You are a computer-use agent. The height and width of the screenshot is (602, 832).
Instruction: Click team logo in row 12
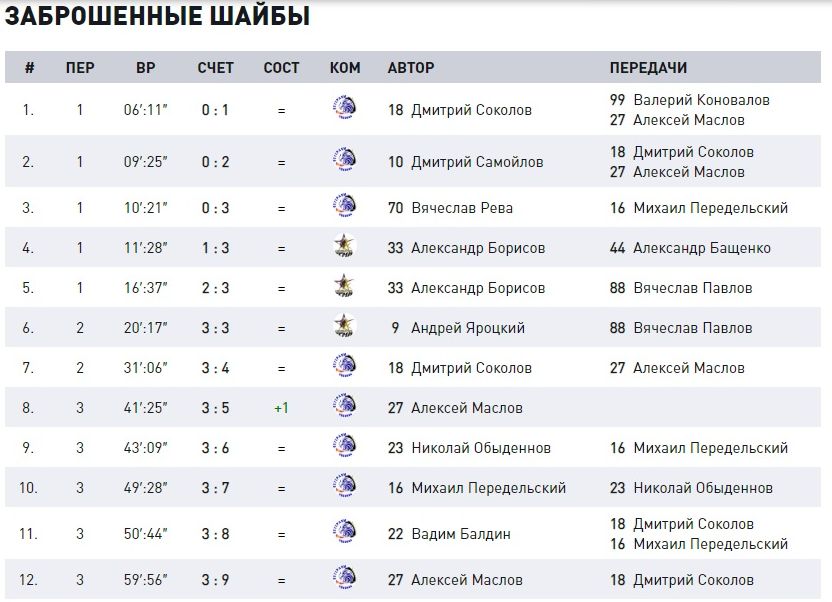coord(344,578)
